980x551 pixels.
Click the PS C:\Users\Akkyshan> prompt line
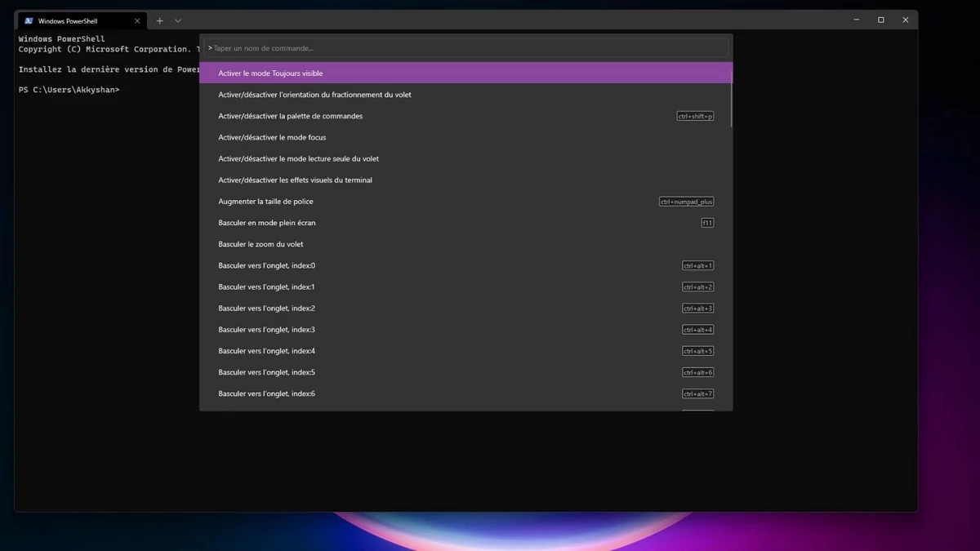tap(69, 90)
